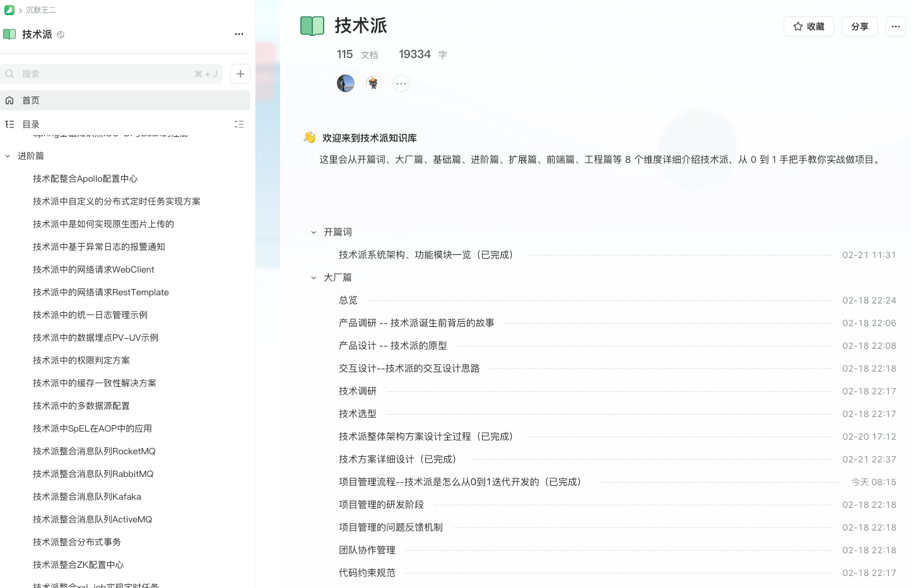Open 技术派中自定义的分布式定时任务实现方案
911x588 pixels.
(117, 201)
